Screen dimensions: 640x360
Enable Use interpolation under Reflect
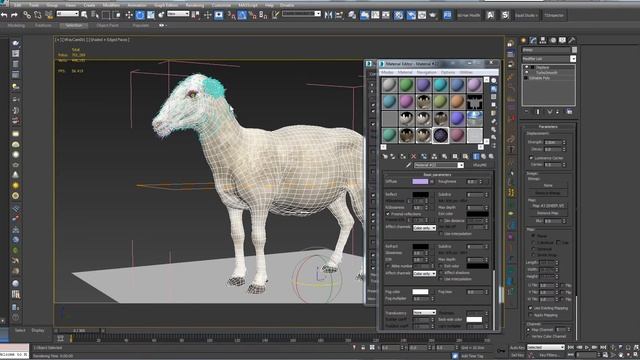point(441,234)
